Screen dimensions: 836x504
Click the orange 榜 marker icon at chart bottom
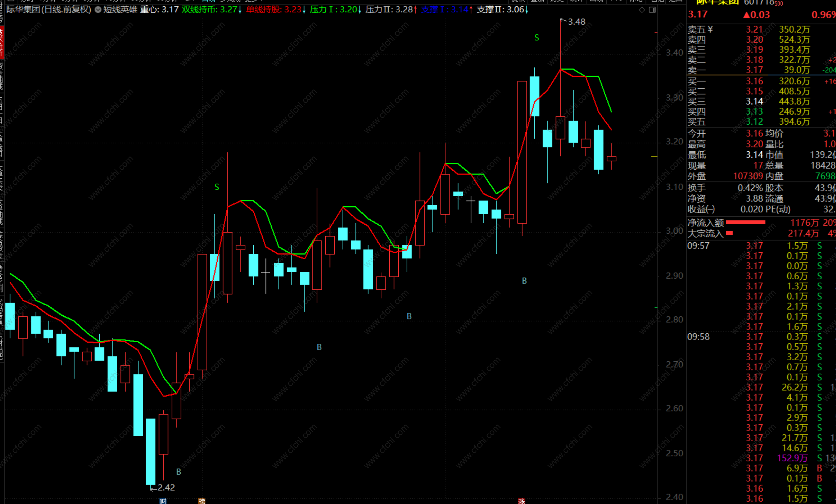[x=202, y=501]
